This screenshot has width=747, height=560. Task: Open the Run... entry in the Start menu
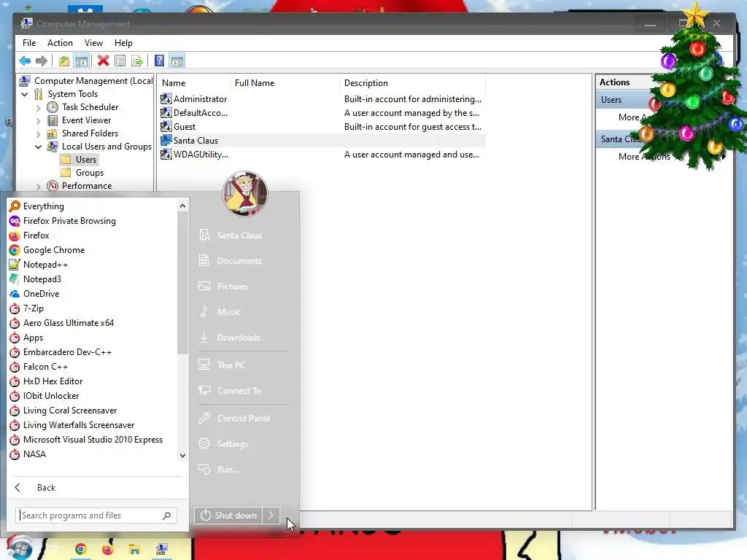[x=226, y=470]
